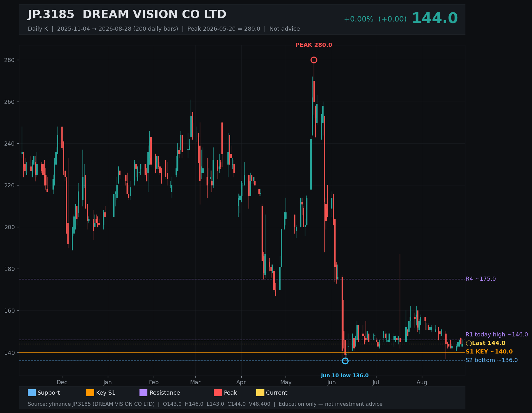Select the 'Current' legend label

(x=277, y=393)
